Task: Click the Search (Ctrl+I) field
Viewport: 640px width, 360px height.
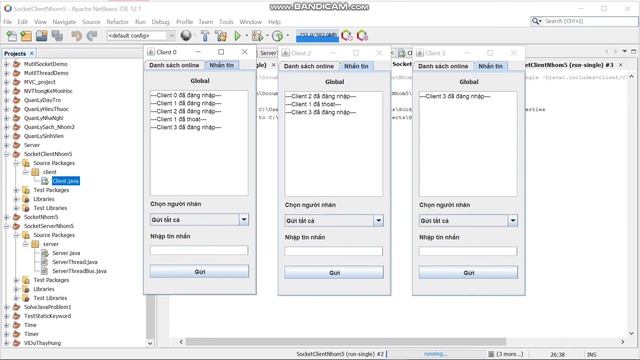Action: (590, 21)
